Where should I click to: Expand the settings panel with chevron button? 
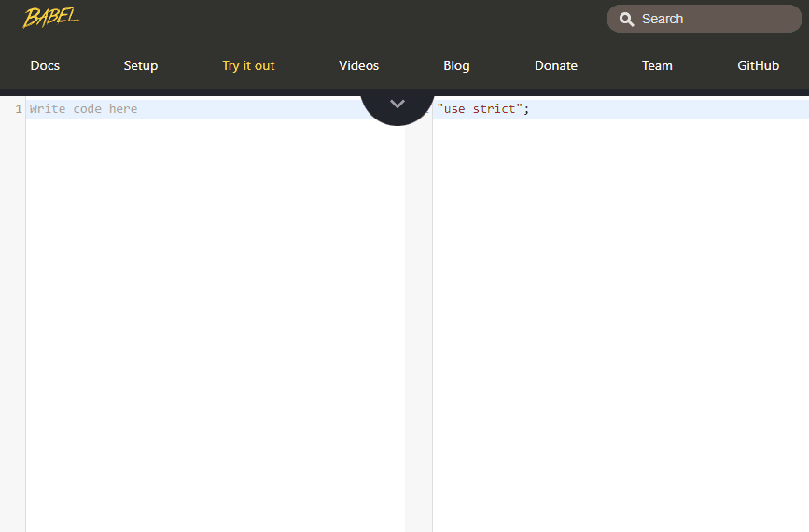pos(397,104)
